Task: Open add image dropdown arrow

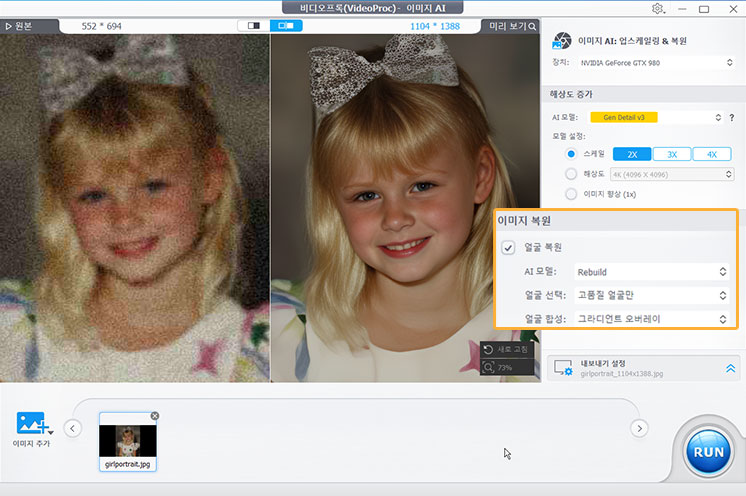Action: tap(51, 433)
